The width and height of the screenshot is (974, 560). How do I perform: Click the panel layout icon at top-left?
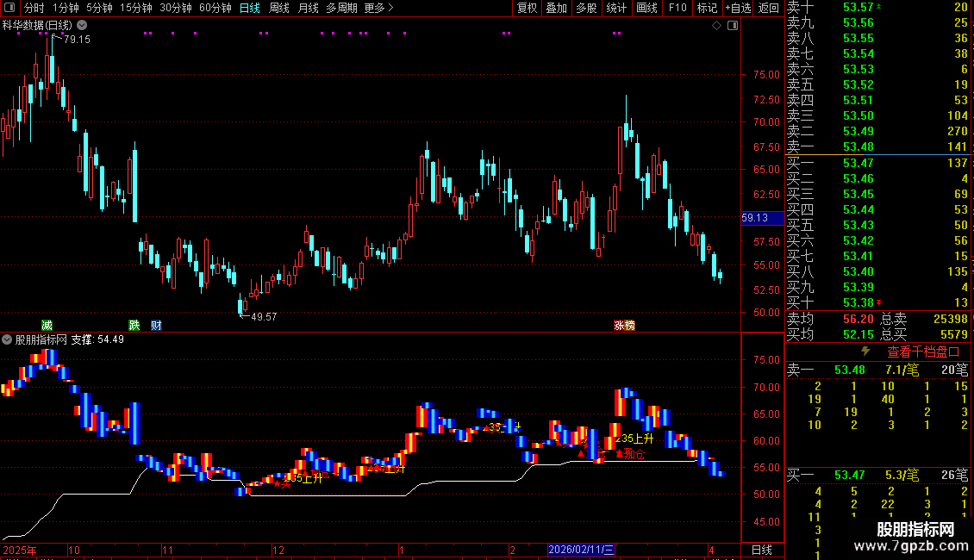click(x=9, y=8)
